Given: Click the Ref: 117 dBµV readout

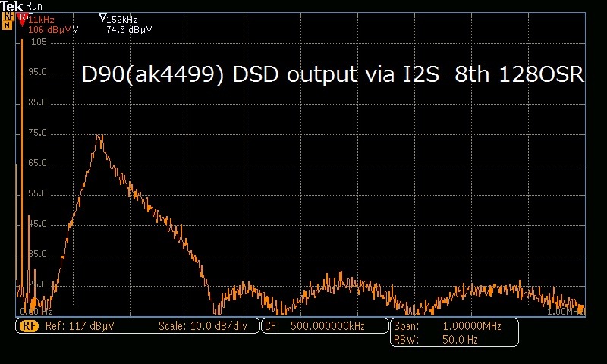Looking at the screenshot, I should [x=80, y=326].
